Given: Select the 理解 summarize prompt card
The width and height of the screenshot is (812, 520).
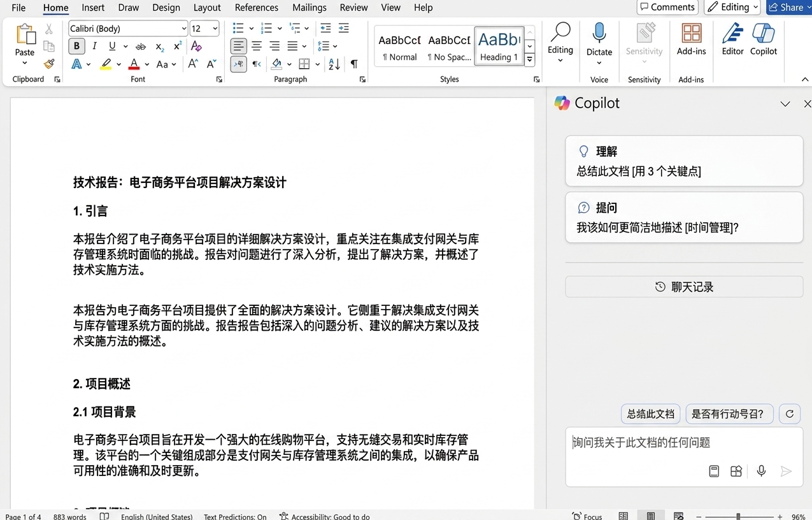Looking at the screenshot, I should pyautogui.click(x=684, y=161).
